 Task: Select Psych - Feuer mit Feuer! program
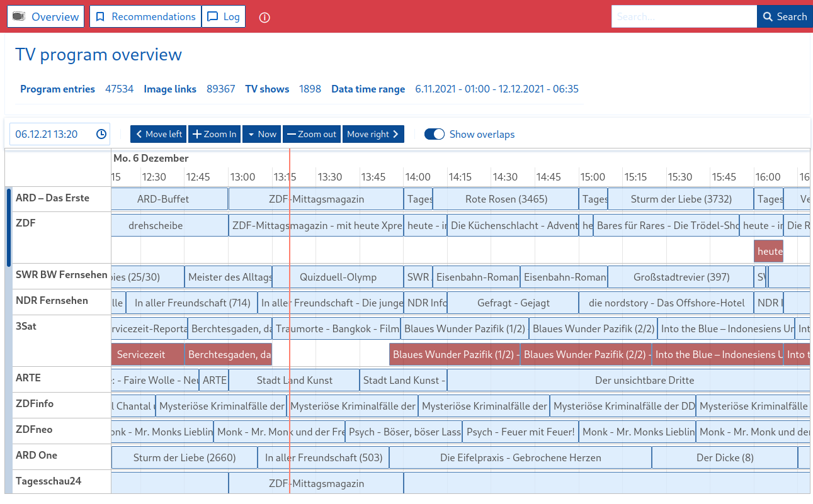[x=520, y=432]
